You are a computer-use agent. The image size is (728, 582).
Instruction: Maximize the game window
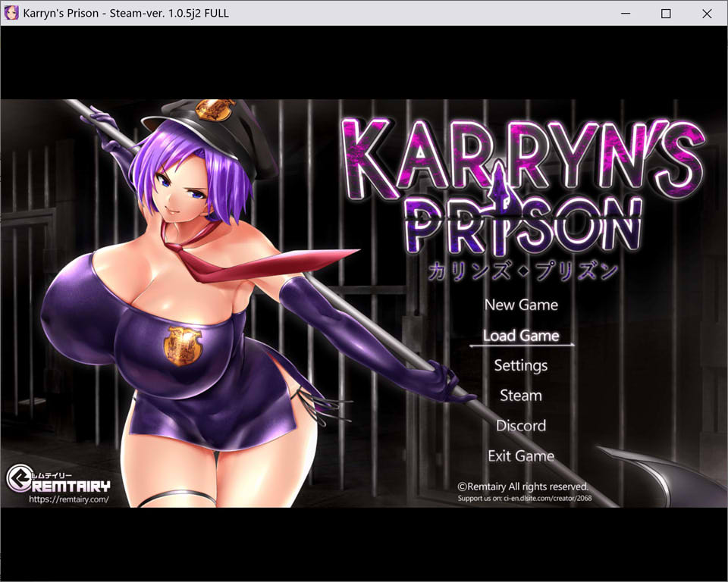pos(666,13)
